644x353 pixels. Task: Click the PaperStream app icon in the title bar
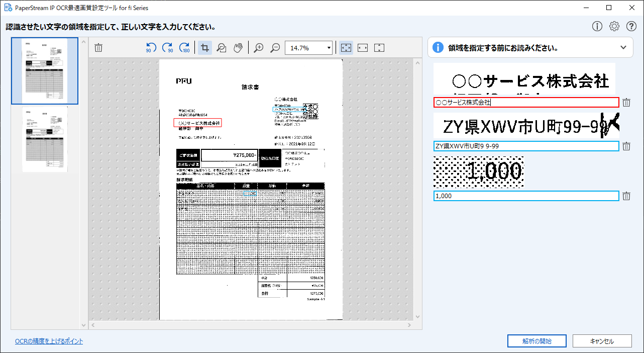[x=8, y=8]
